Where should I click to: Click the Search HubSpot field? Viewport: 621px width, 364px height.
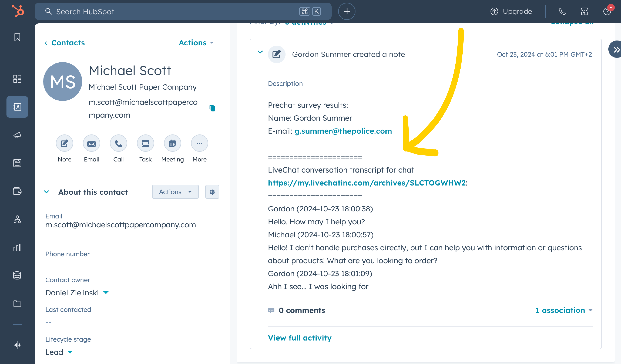[183, 11]
